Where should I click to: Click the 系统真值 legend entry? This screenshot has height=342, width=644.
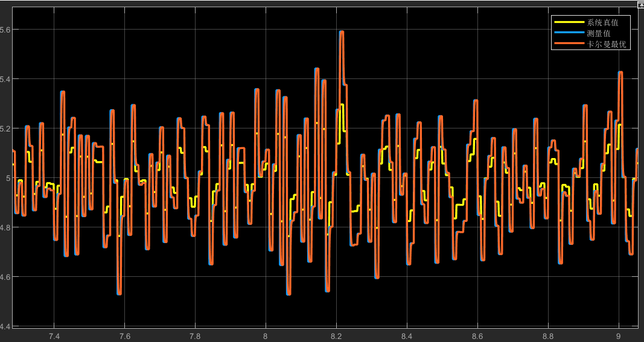[x=603, y=22]
